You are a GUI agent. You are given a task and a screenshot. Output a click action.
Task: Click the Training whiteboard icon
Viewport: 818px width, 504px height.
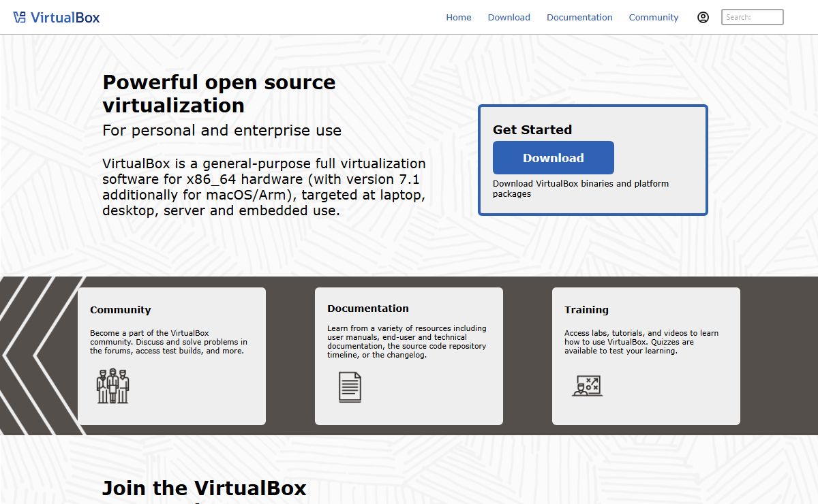click(x=587, y=385)
